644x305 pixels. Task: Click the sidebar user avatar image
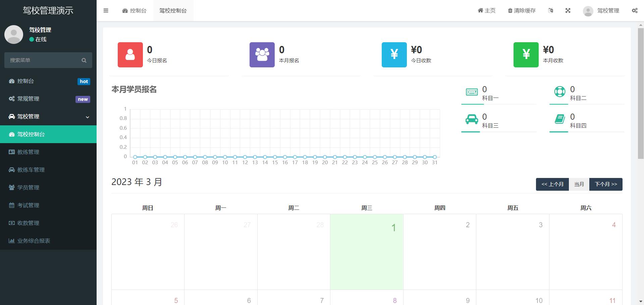14,35
